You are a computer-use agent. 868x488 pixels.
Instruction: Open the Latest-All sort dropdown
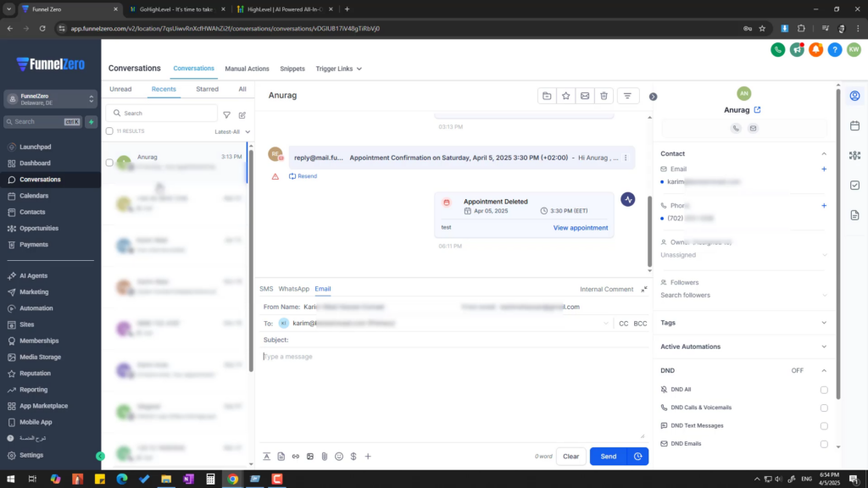tap(232, 131)
